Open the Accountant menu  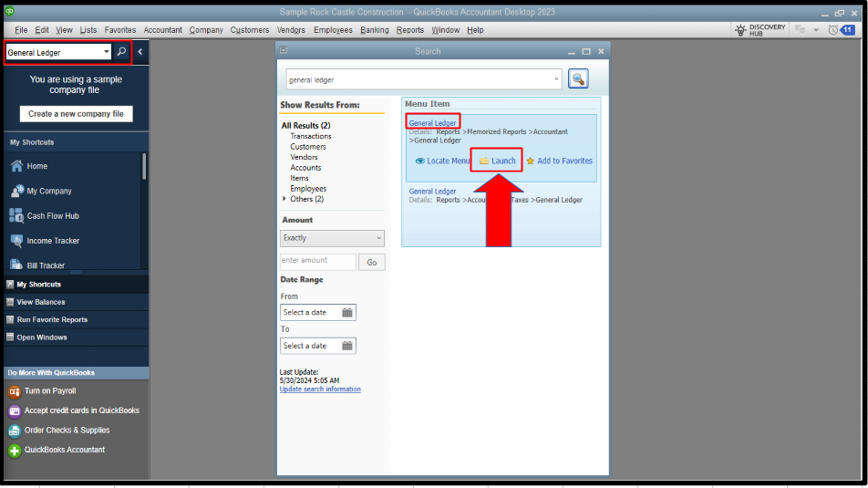tap(162, 30)
